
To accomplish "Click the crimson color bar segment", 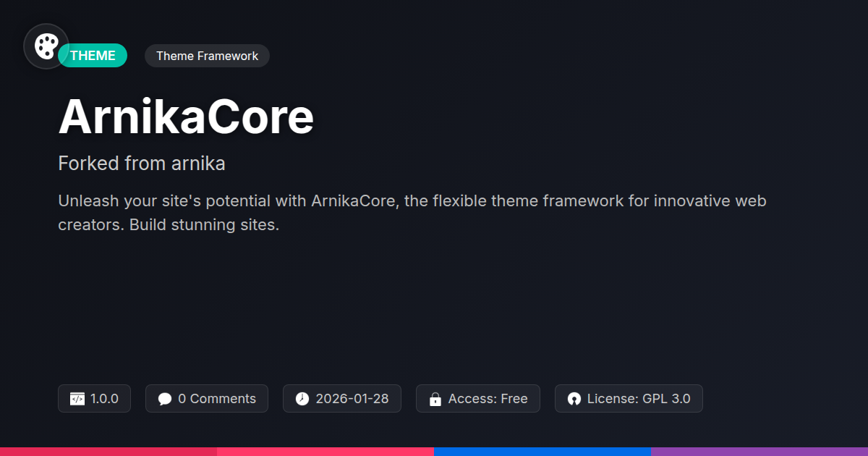I will click(109, 452).
